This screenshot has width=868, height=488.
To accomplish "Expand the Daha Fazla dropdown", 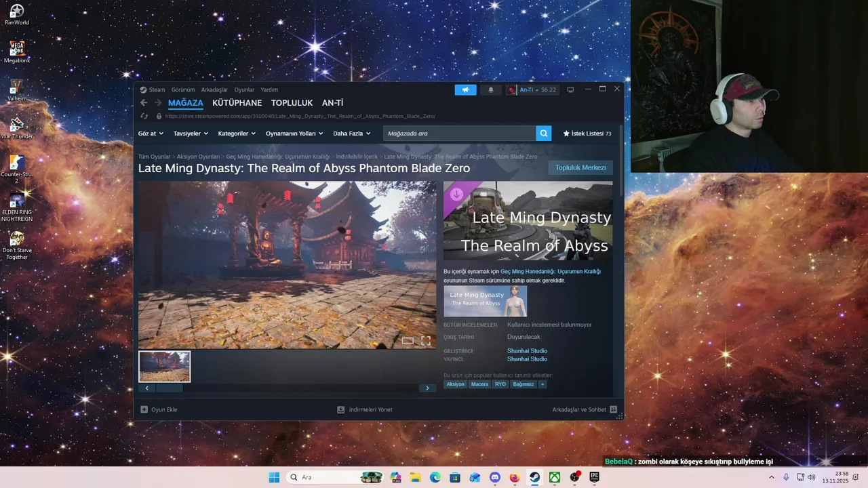I will coord(351,134).
